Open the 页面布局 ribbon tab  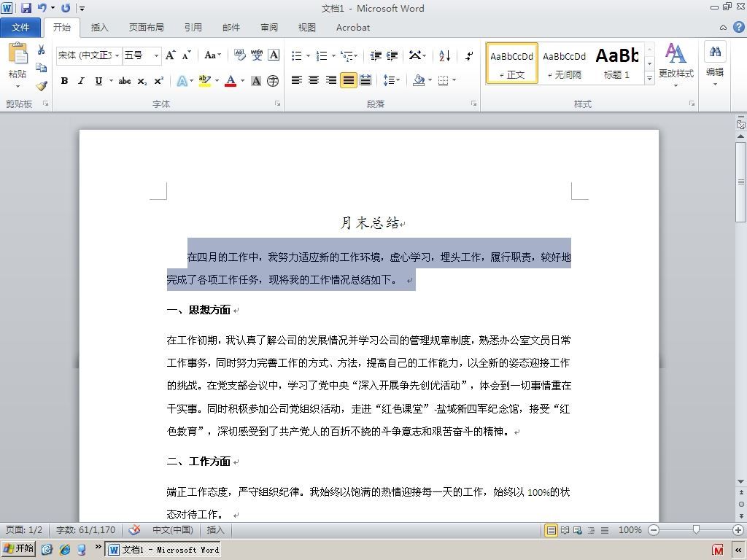pyautogui.click(x=146, y=28)
